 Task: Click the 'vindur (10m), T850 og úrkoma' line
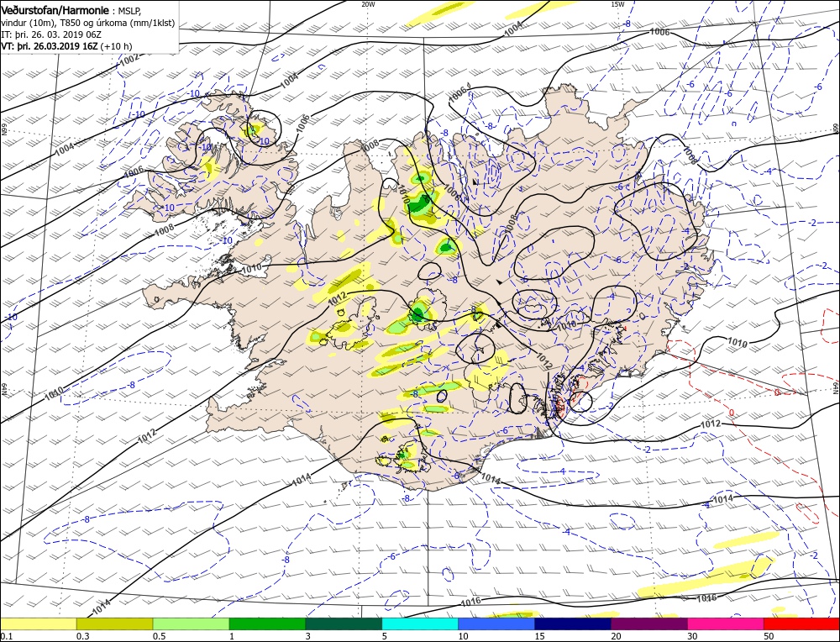88,23
